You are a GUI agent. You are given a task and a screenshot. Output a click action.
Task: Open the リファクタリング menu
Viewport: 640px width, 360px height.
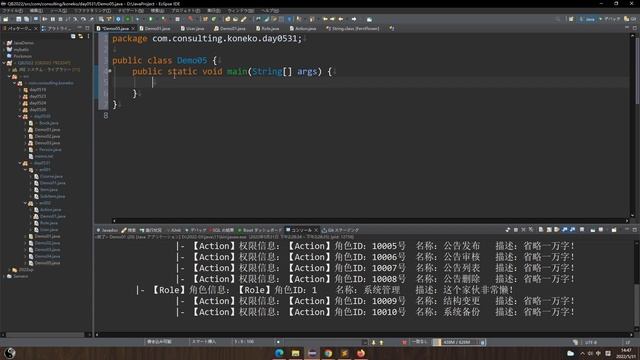92,11
